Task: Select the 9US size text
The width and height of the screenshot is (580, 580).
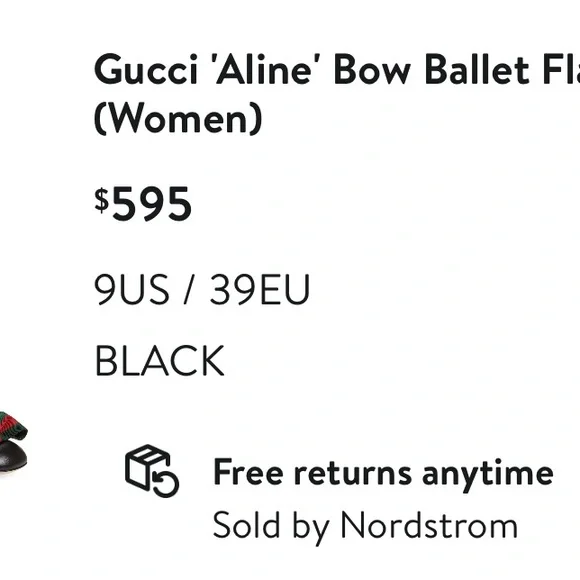Action: tap(132, 289)
